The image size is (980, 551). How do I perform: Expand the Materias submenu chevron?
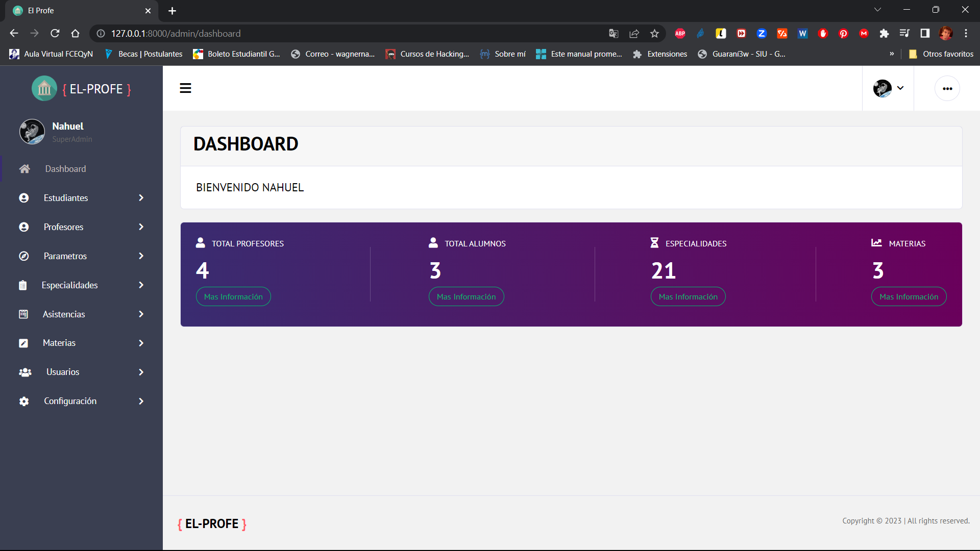(x=141, y=343)
